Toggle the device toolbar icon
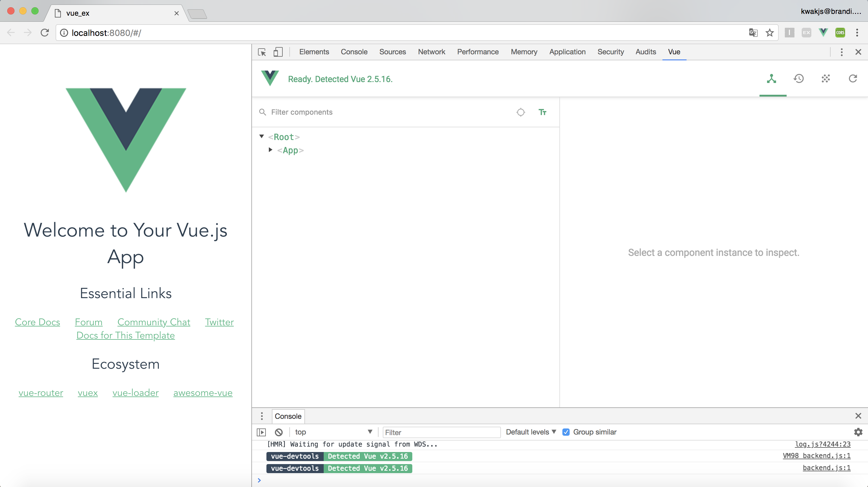This screenshot has width=868, height=487. pyautogui.click(x=278, y=52)
